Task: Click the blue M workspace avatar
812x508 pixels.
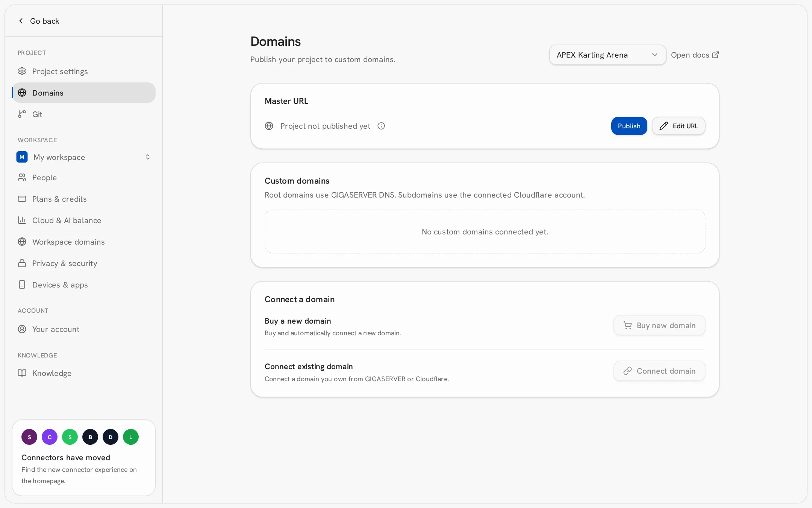Action: point(22,157)
